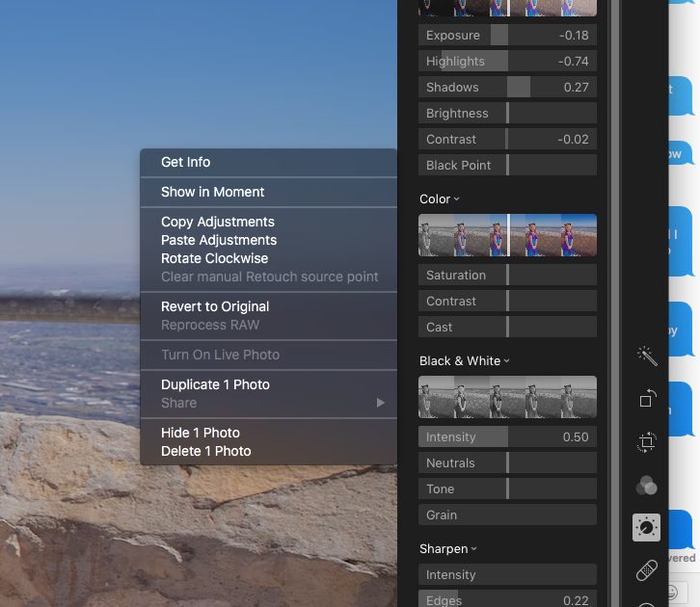Click the Neutrals slider
The image size is (700, 607).
point(507,462)
